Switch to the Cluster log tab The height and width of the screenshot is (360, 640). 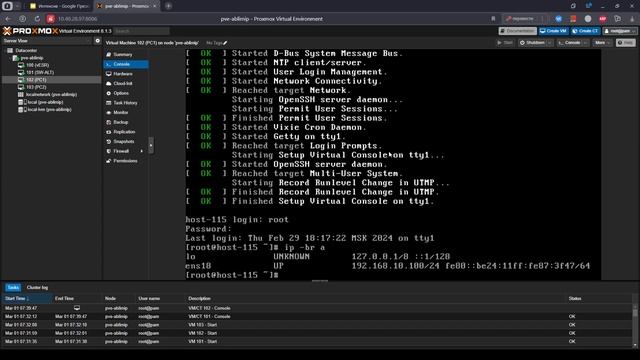(x=37, y=287)
